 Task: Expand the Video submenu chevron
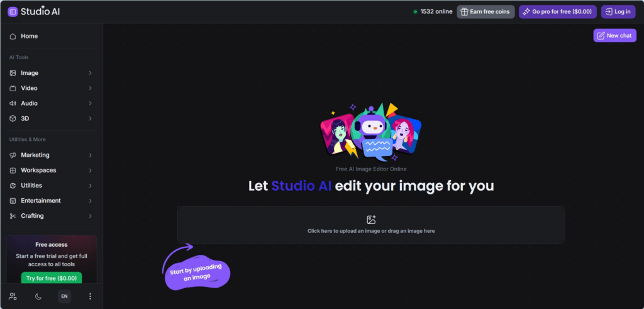tap(91, 88)
